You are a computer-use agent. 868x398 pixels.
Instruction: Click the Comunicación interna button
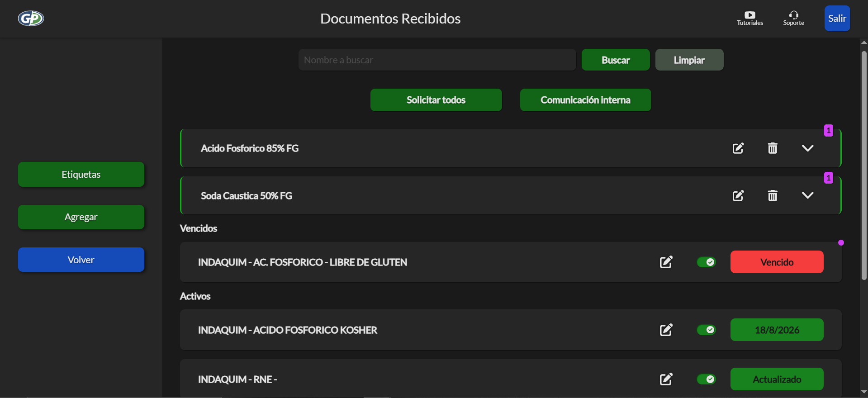[x=585, y=100]
